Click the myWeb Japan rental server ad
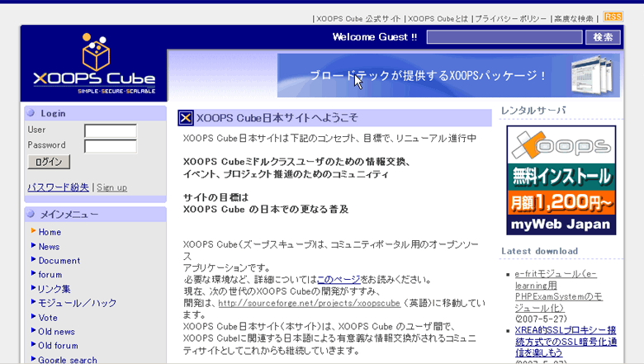The height and width of the screenshot is (364, 644). (561, 180)
